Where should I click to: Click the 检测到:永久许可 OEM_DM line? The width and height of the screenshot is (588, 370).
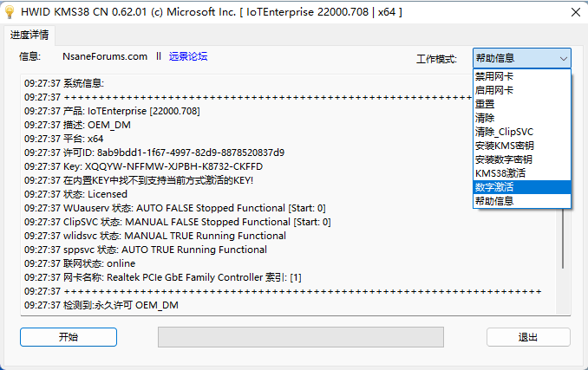(101, 305)
